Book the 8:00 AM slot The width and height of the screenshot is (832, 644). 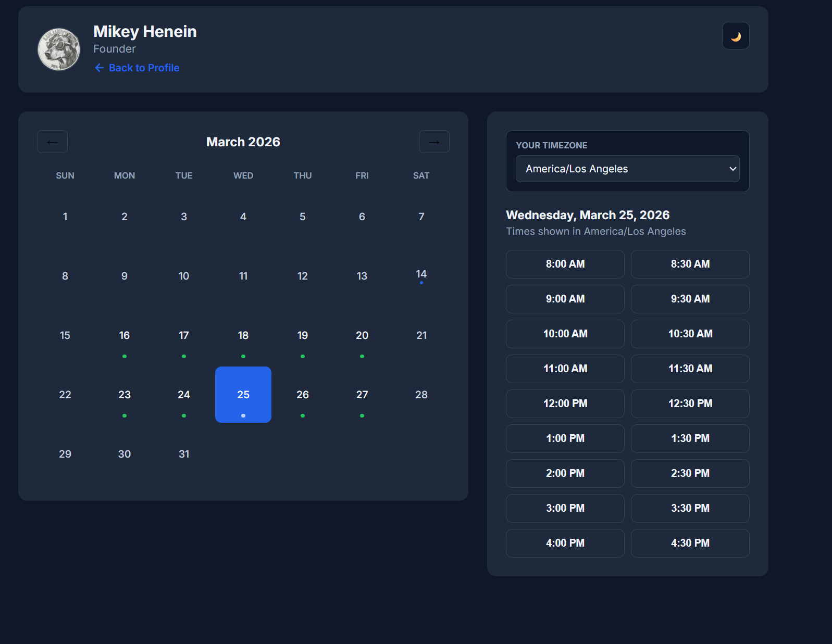(565, 264)
